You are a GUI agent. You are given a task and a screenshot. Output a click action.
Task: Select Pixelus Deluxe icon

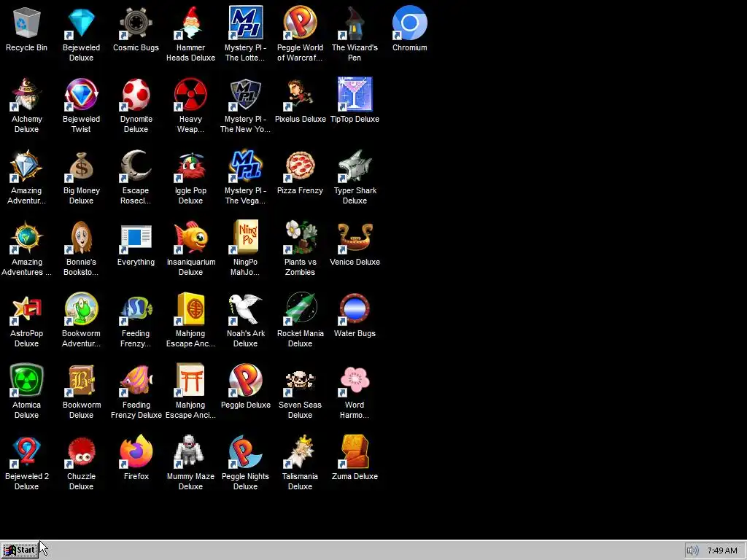point(300,94)
